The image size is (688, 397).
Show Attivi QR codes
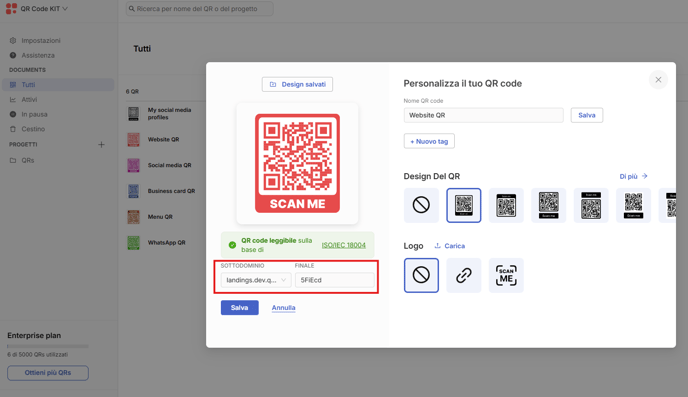29,100
